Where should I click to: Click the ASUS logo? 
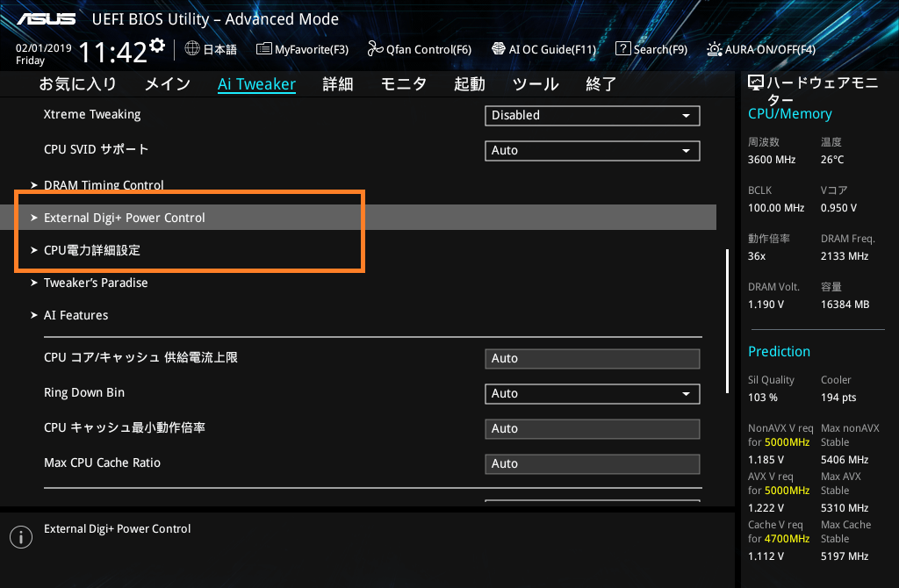pyautogui.click(x=46, y=19)
